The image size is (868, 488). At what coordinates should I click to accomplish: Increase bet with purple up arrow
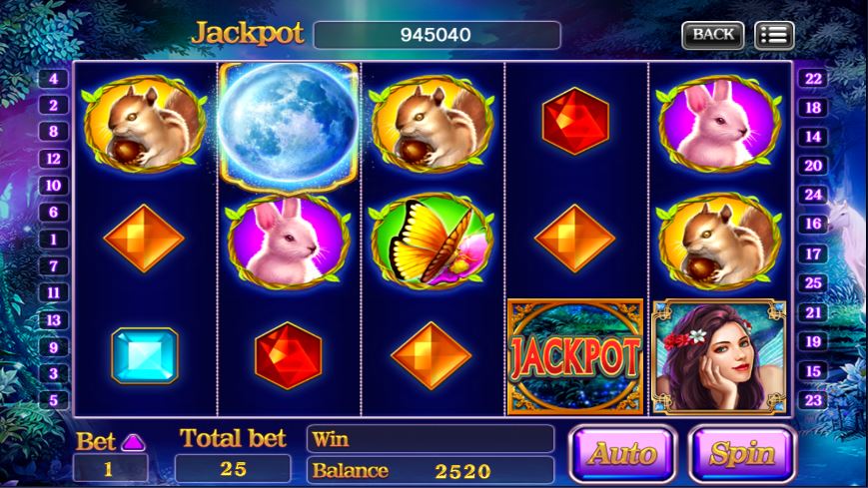pyautogui.click(x=134, y=442)
